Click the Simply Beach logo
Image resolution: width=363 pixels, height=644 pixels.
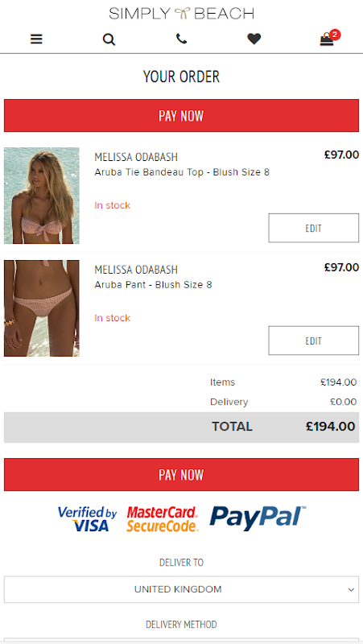182,14
